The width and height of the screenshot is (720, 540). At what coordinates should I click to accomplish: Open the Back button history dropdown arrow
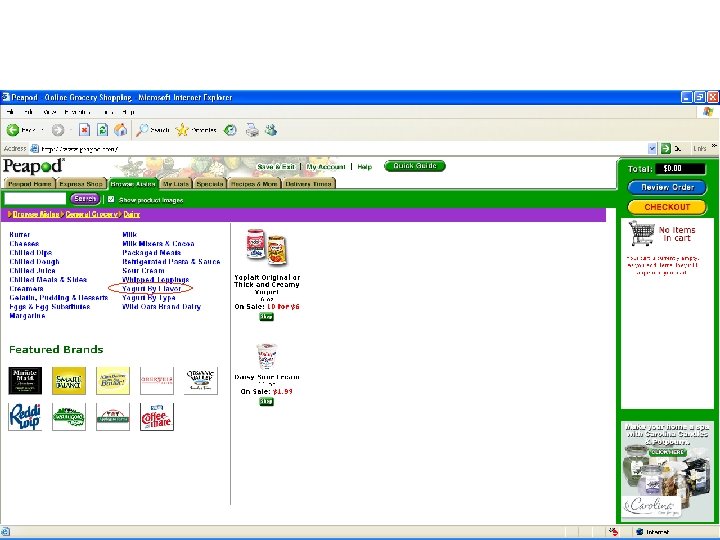tap(43, 130)
